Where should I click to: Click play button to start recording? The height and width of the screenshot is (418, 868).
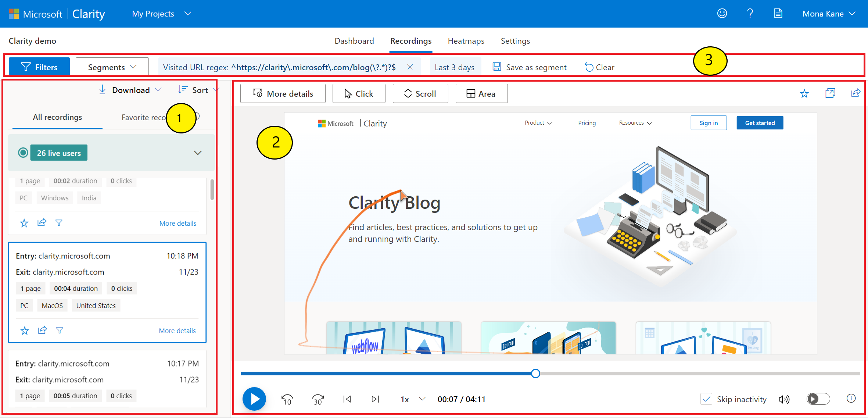pos(254,397)
